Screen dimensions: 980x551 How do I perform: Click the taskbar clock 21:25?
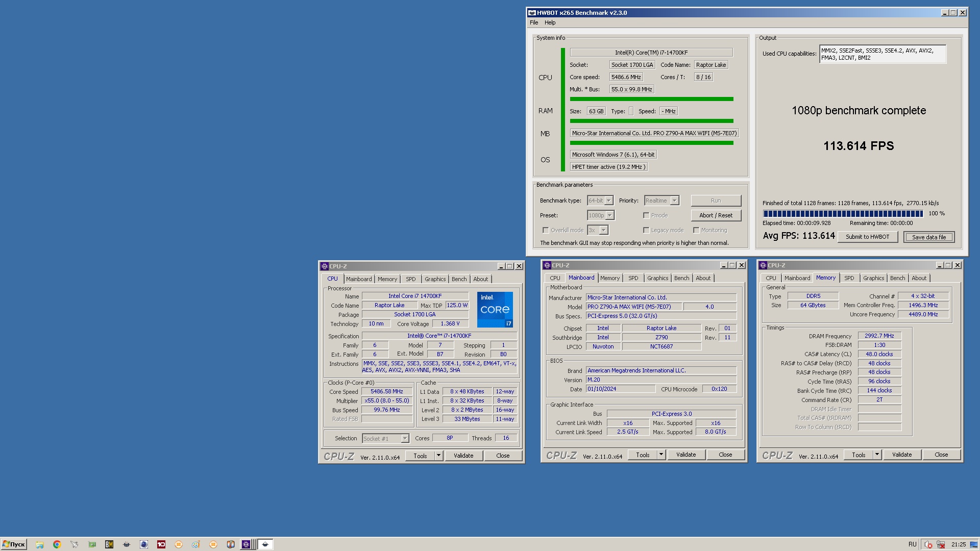(x=958, y=544)
